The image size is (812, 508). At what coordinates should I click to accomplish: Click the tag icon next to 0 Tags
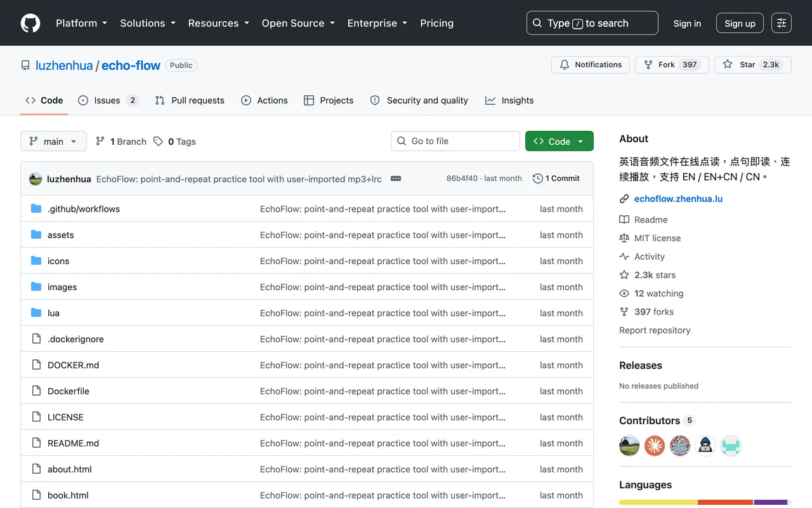coord(158,142)
